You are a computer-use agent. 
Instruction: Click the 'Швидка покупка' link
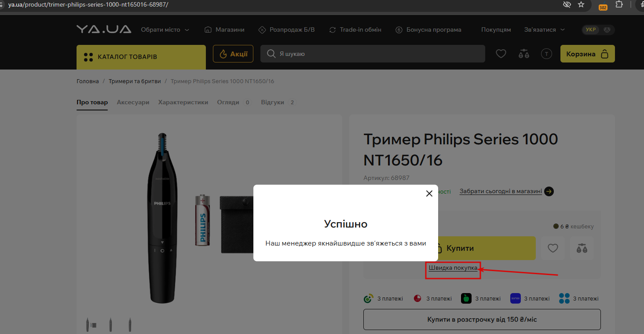point(453,268)
